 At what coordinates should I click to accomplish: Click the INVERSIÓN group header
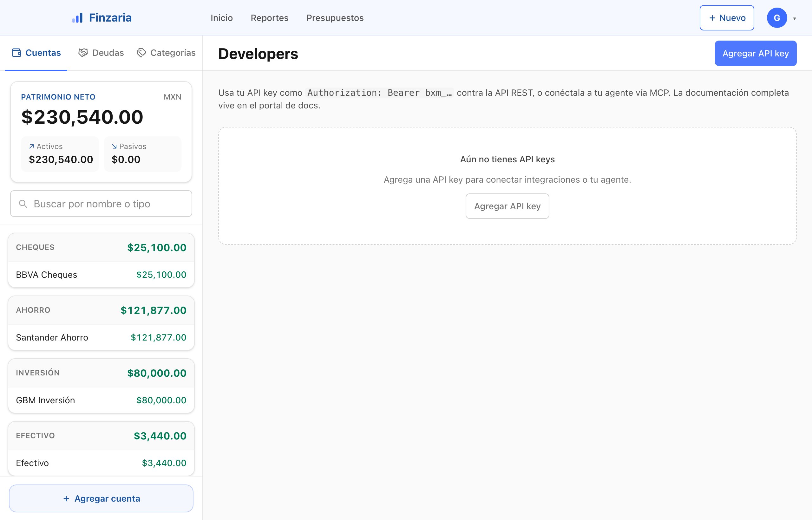click(101, 373)
